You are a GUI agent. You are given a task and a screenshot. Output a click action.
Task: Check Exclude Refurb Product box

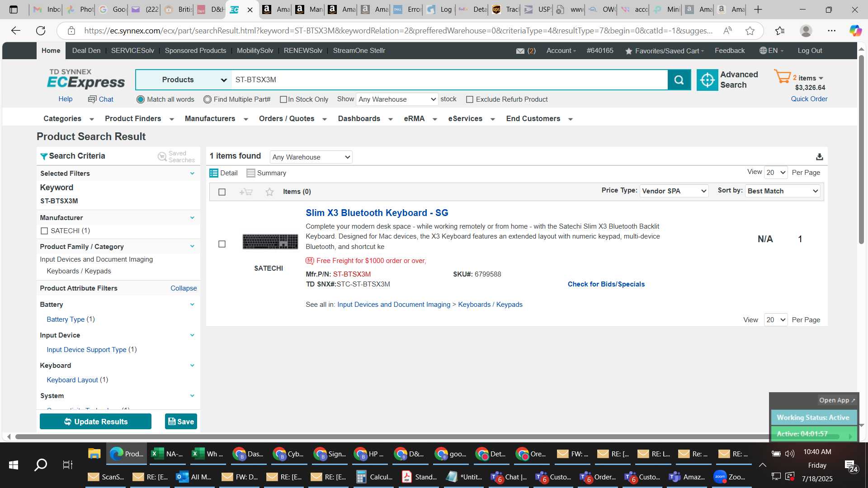point(470,99)
